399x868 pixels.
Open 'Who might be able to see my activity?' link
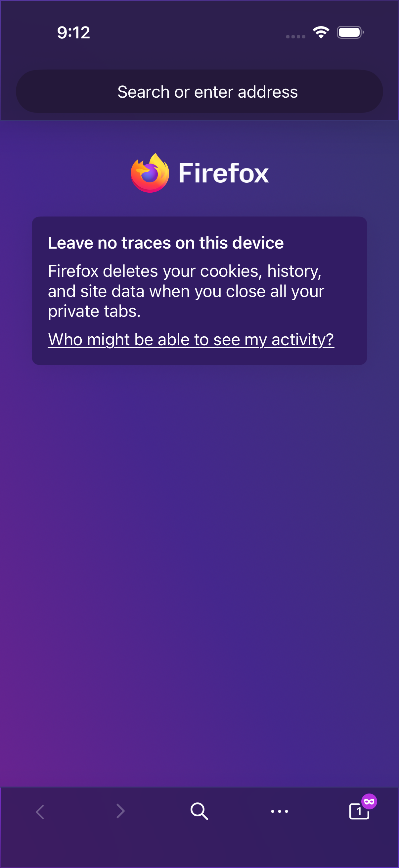pos(191,339)
